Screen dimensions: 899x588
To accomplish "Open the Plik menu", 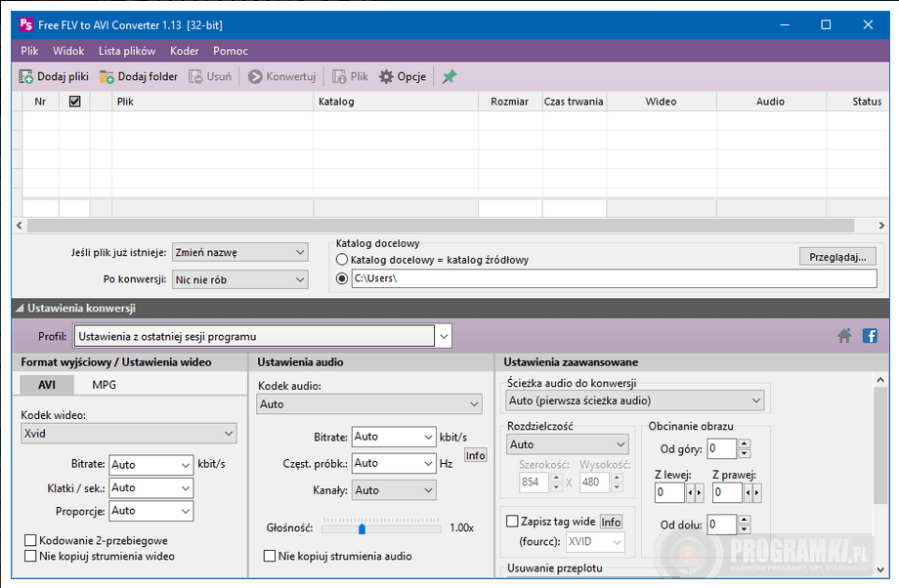I will [29, 51].
